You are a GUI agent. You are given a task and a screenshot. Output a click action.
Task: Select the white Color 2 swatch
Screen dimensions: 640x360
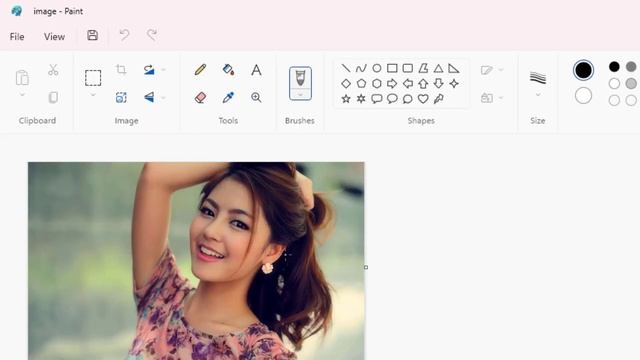(583, 96)
